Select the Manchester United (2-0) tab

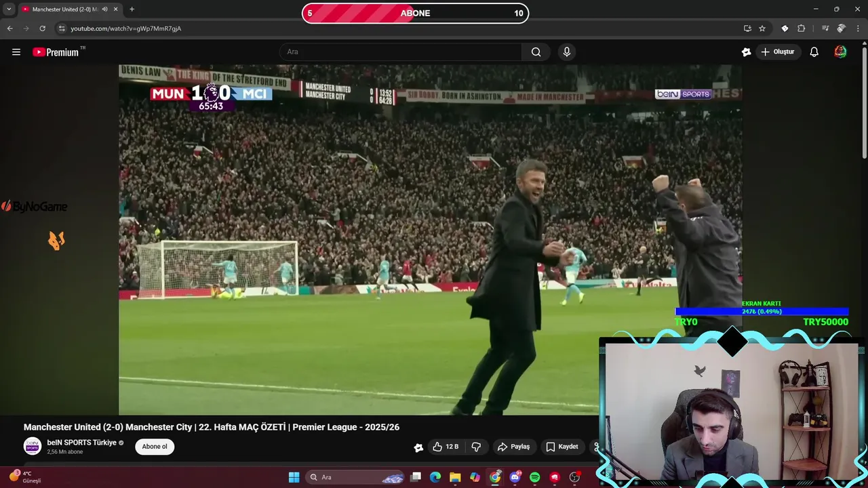click(x=70, y=9)
